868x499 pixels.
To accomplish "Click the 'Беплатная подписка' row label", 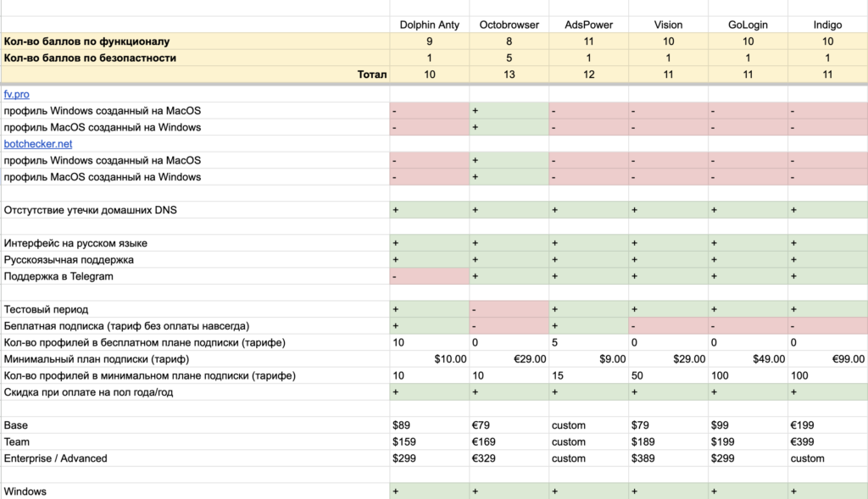I will (126, 326).
